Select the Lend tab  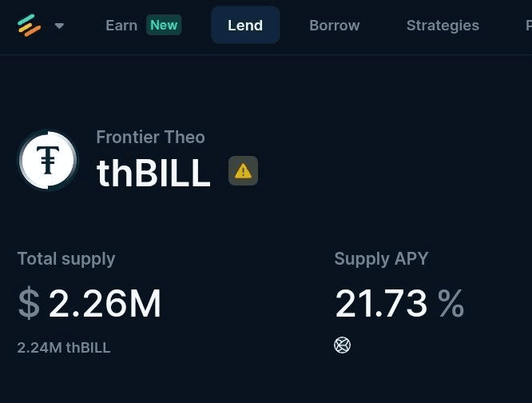point(245,26)
